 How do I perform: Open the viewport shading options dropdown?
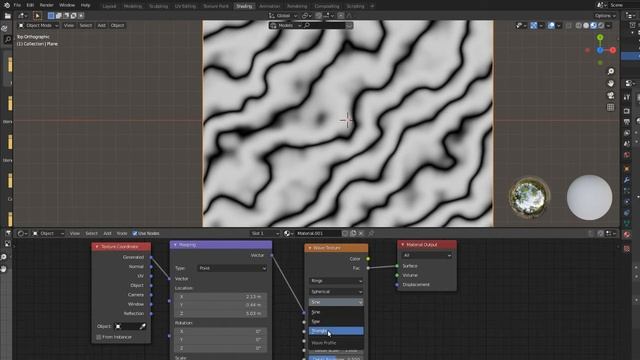pyautogui.click(x=609, y=25)
